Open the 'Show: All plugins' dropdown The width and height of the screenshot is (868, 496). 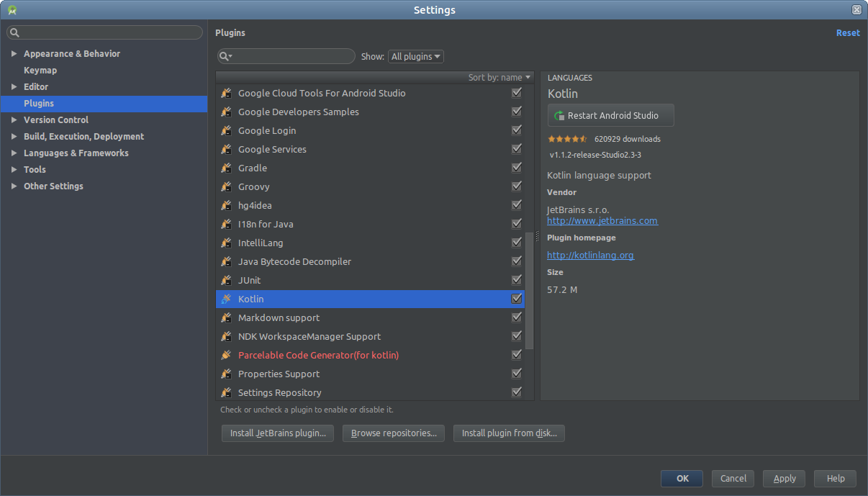415,56
